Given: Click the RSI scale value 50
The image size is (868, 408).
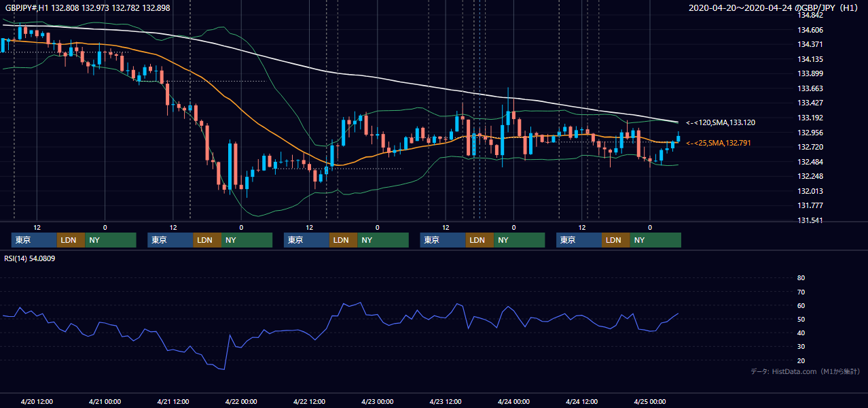Looking at the screenshot, I should [801, 319].
